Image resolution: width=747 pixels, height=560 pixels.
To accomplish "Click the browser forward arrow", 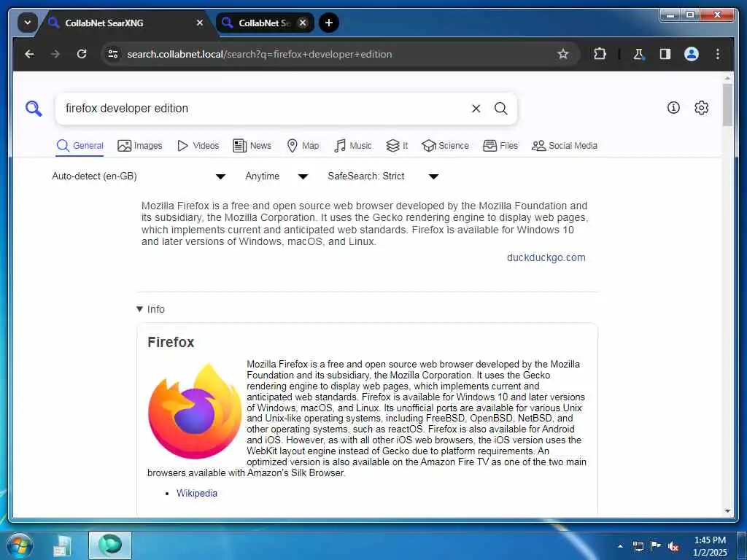I will 55,54.
